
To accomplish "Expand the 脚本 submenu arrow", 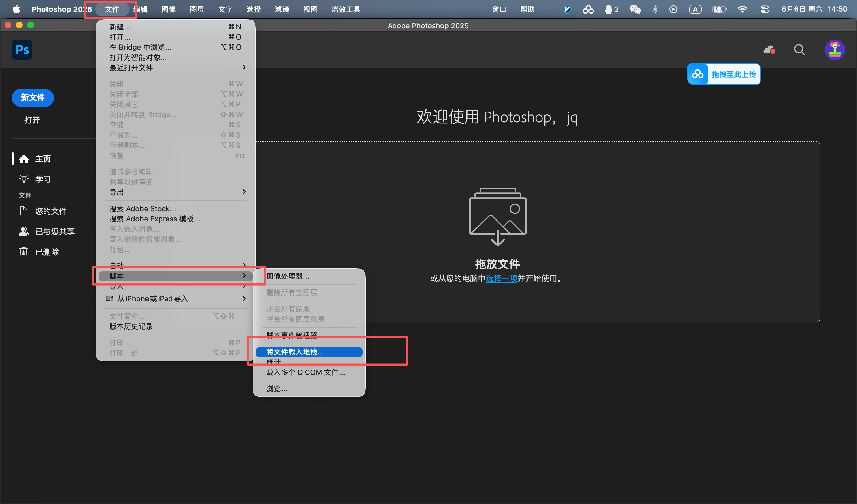I will (x=244, y=276).
